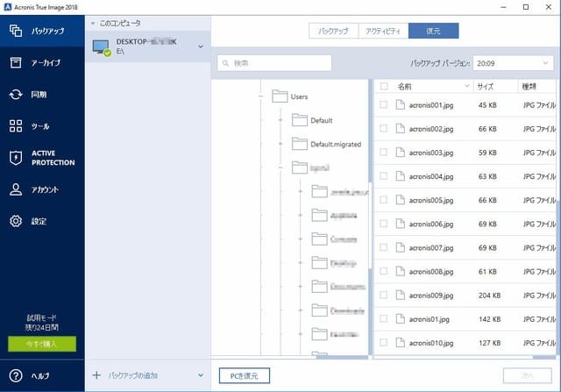Viewport: 561px width, 392px height.
Task: Open the アーカイブ archive icon
Action: coord(15,62)
